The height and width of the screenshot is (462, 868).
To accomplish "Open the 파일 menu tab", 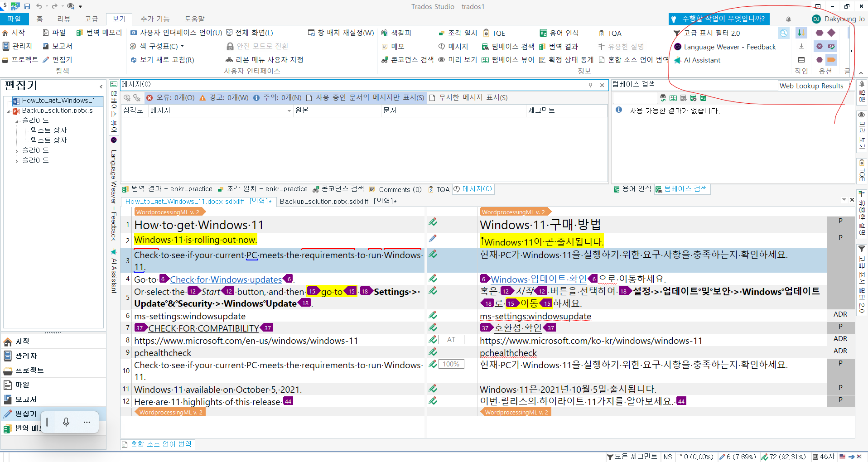I will (14, 19).
